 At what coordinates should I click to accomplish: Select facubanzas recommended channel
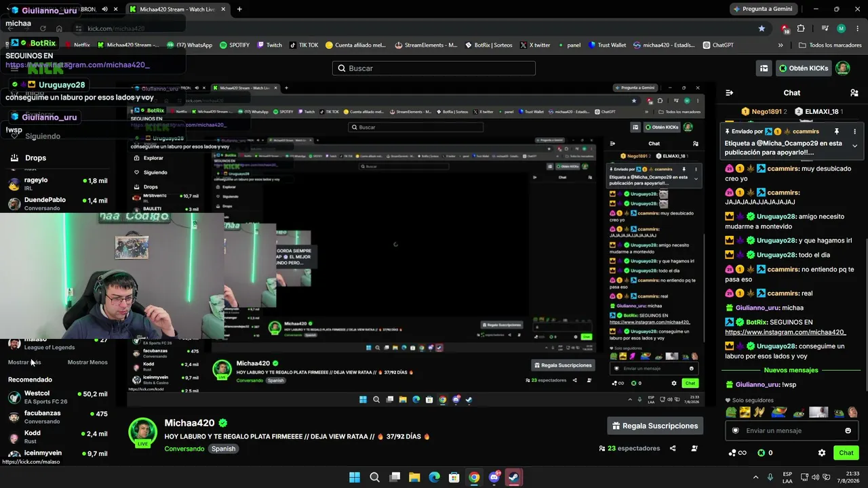tap(58, 417)
